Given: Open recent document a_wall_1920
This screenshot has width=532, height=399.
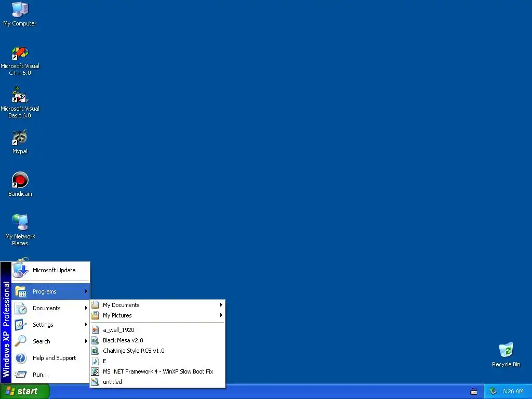Looking at the screenshot, I should [x=157, y=330].
